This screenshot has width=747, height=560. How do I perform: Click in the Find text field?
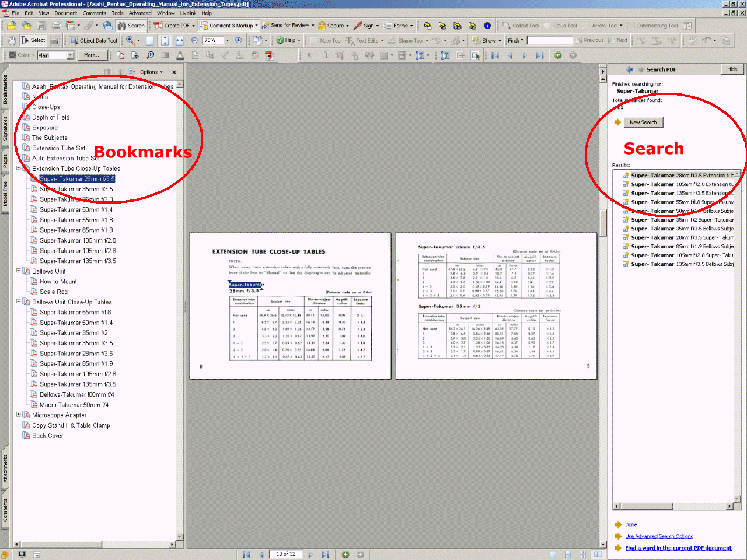[550, 40]
